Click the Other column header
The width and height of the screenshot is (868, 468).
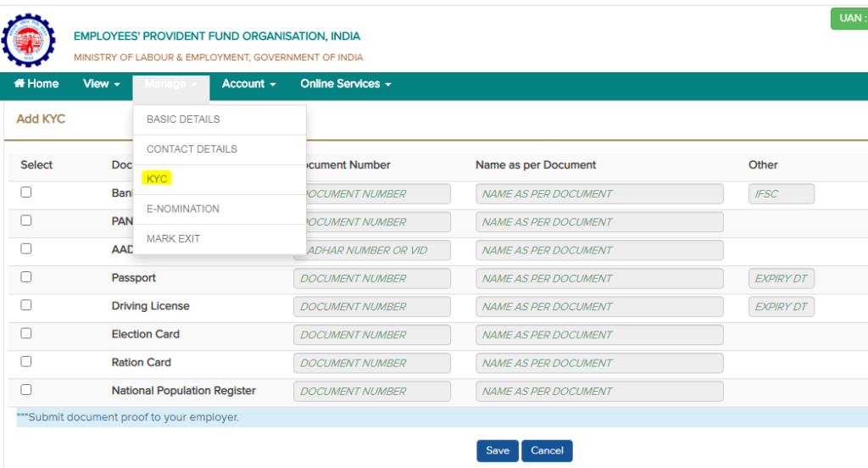tap(763, 165)
